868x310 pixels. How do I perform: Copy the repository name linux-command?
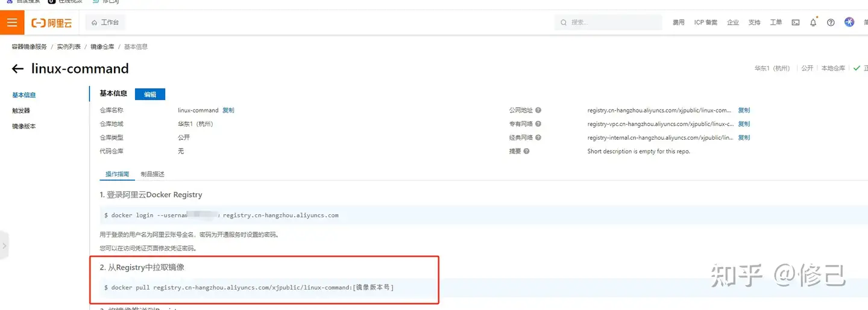pyautogui.click(x=228, y=110)
